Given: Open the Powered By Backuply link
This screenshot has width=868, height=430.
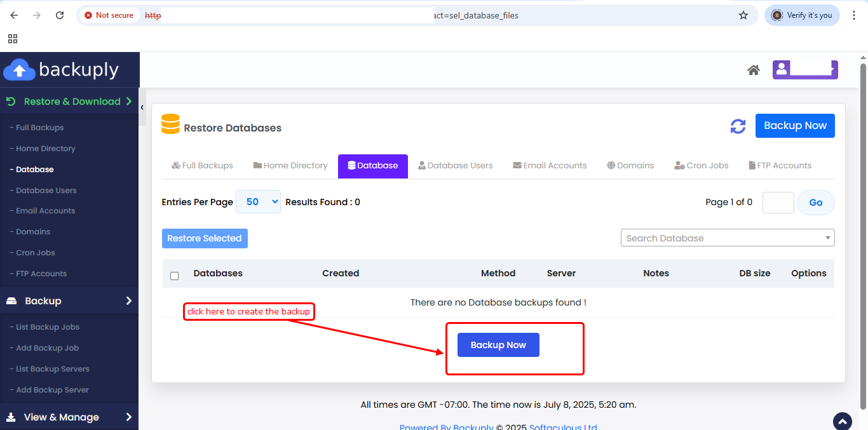Looking at the screenshot, I should click(x=447, y=427).
